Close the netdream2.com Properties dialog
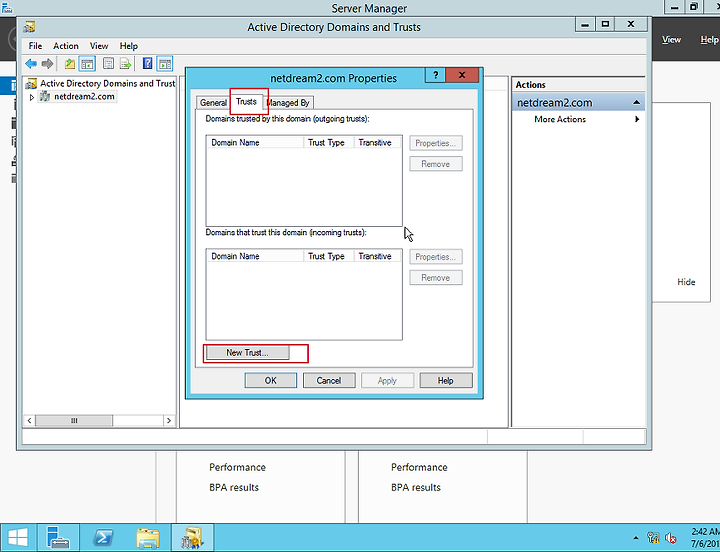The width and height of the screenshot is (720, 552). pyautogui.click(x=462, y=75)
